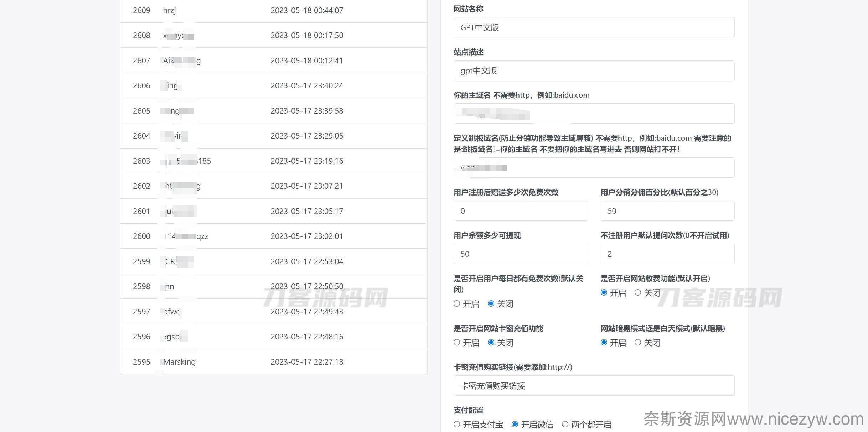The image size is (868, 432).
Task: Click timestamp 2023-05-17 23:07:21
Action: coord(307,186)
